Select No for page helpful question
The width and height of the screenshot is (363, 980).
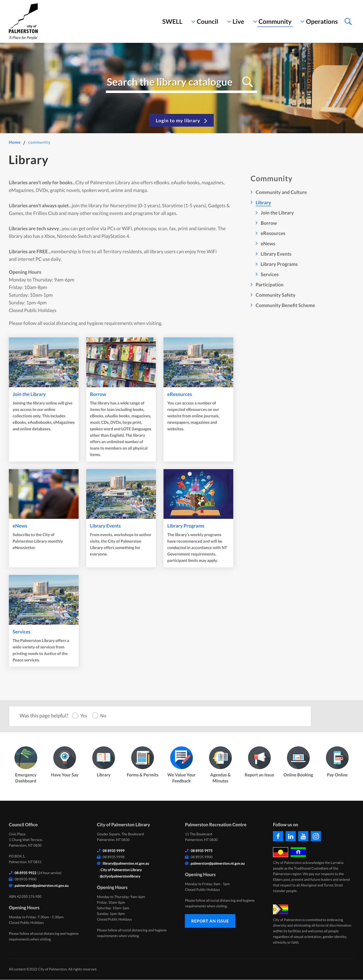coord(95,716)
